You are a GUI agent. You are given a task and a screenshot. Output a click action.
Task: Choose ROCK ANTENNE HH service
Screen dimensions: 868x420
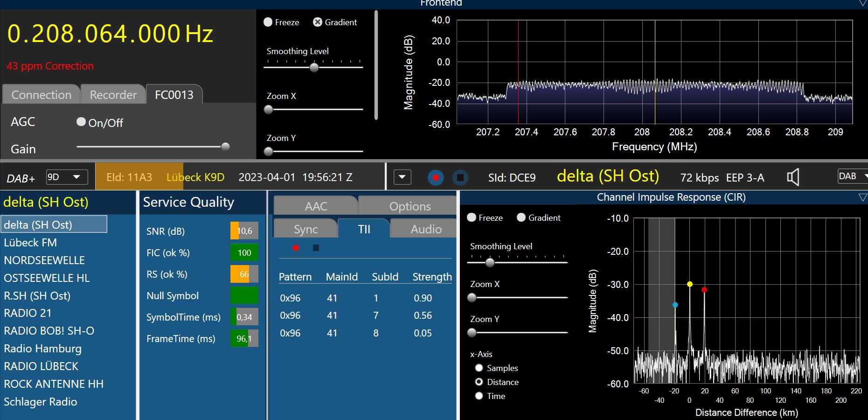(x=54, y=384)
